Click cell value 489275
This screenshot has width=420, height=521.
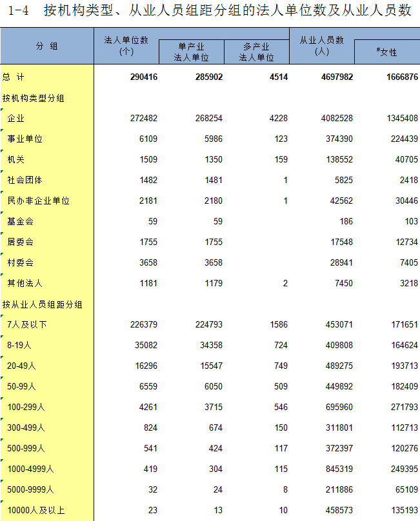click(339, 366)
